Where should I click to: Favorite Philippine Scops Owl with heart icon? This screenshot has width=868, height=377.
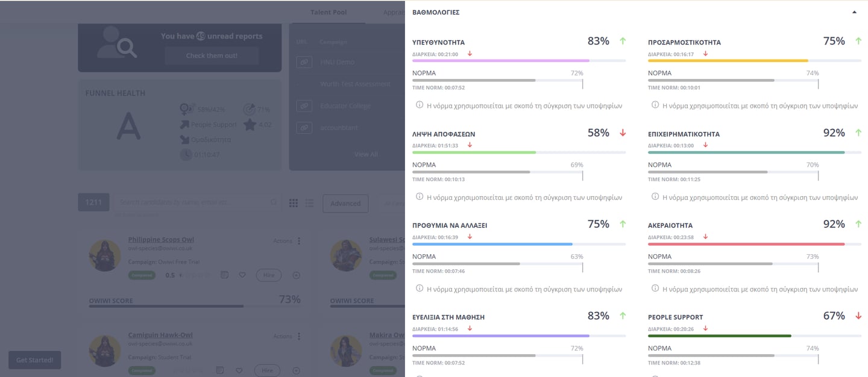[x=242, y=275]
